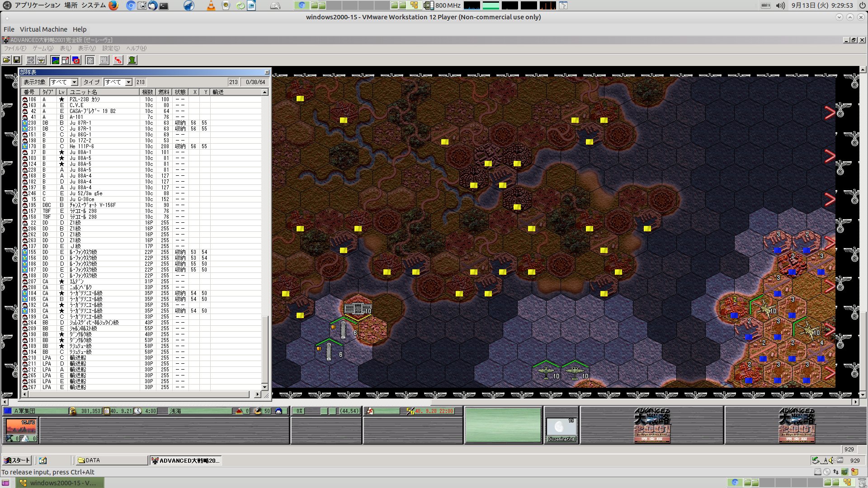This screenshot has height=488, width=868.
Task: Click the calendar date icon in status bar
Action: 107,411
